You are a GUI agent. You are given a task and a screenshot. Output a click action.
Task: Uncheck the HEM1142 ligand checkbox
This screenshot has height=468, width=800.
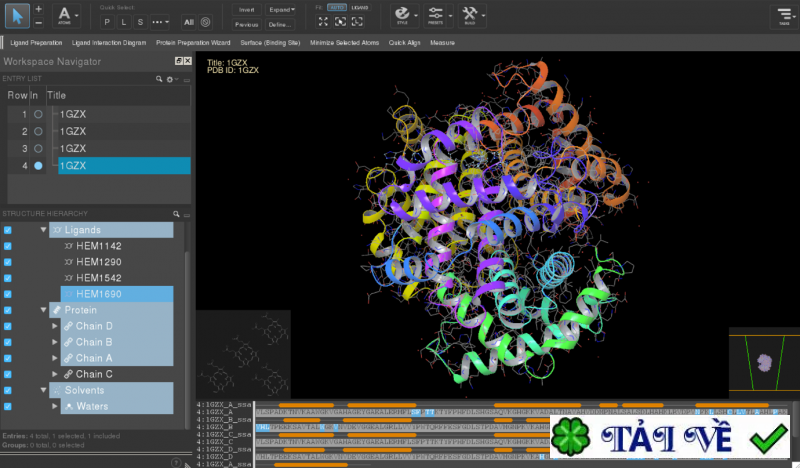8,246
